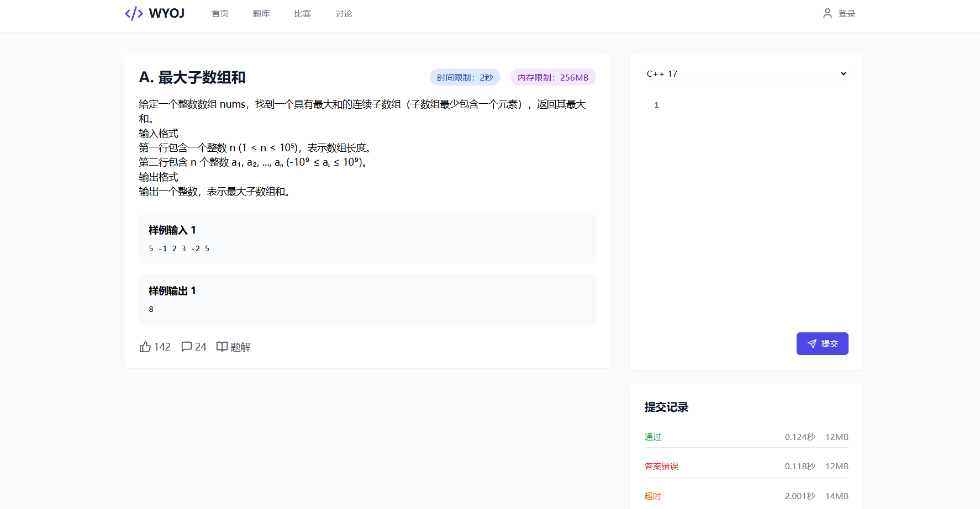Click the 时间限制 2秒 badge
Image resolution: width=980 pixels, height=509 pixels.
465,77
